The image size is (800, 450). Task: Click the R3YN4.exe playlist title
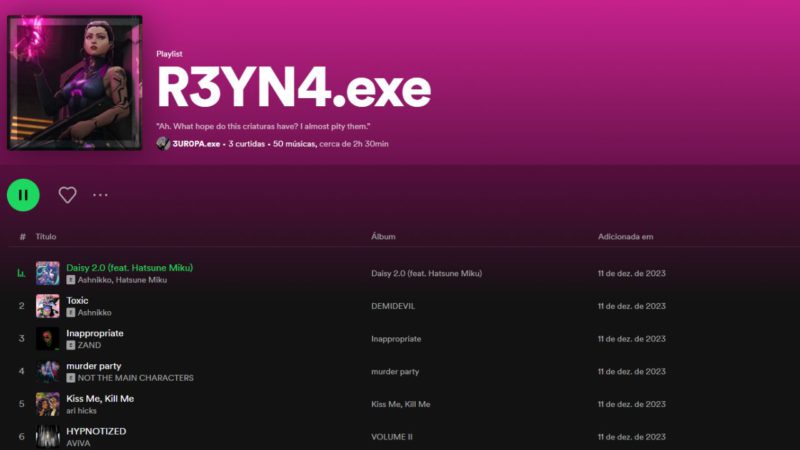[x=294, y=88]
